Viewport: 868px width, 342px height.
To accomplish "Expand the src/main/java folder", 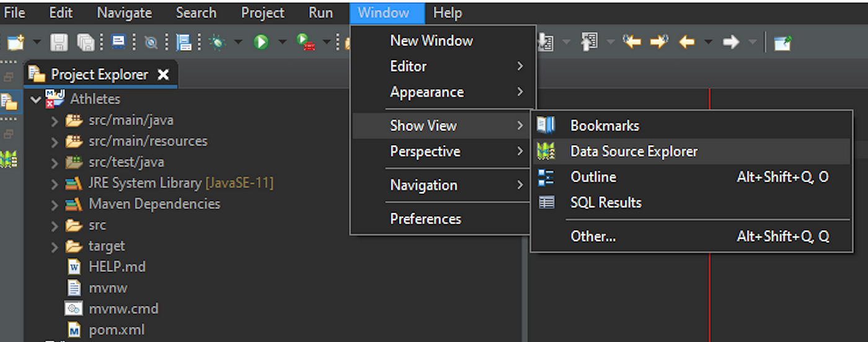I will [55, 121].
